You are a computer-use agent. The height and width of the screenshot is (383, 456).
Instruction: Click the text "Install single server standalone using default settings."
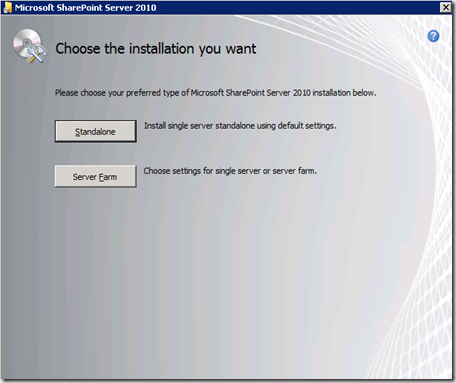click(x=240, y=126)
